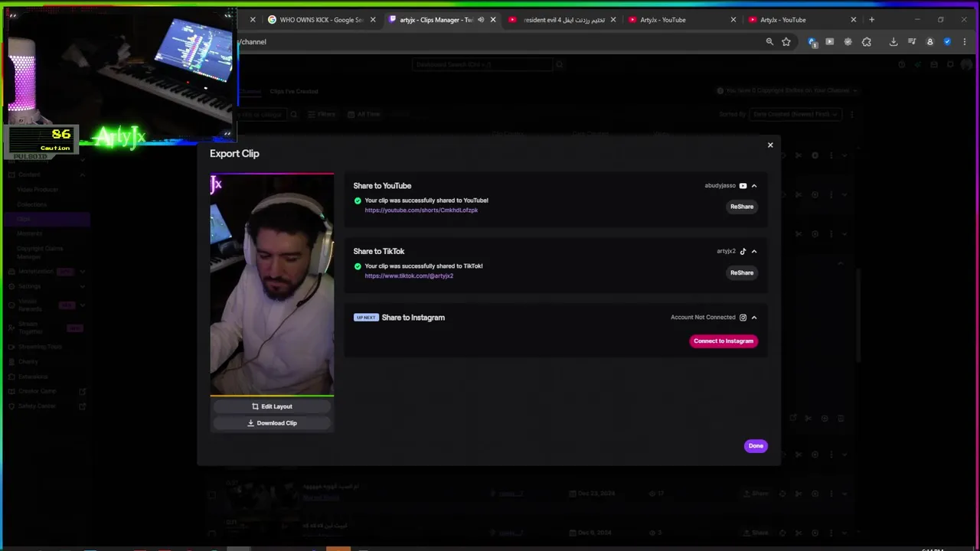Click the Share to Instagram heading
This screenshot has width=980, height=551.
413,318
